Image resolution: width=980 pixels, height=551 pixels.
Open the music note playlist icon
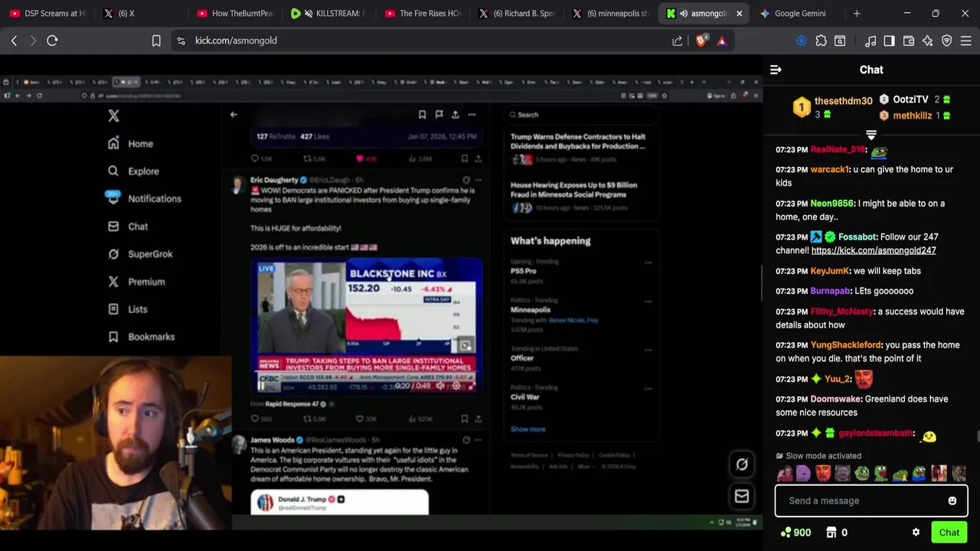click(871, 41)
